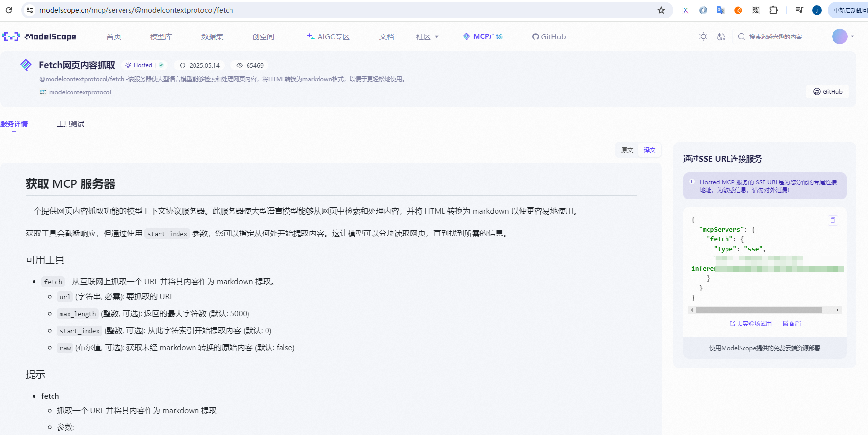Open the 模型库 nav item
The width and height of the screenshot is (868, 435).
(x=161, y=36)
